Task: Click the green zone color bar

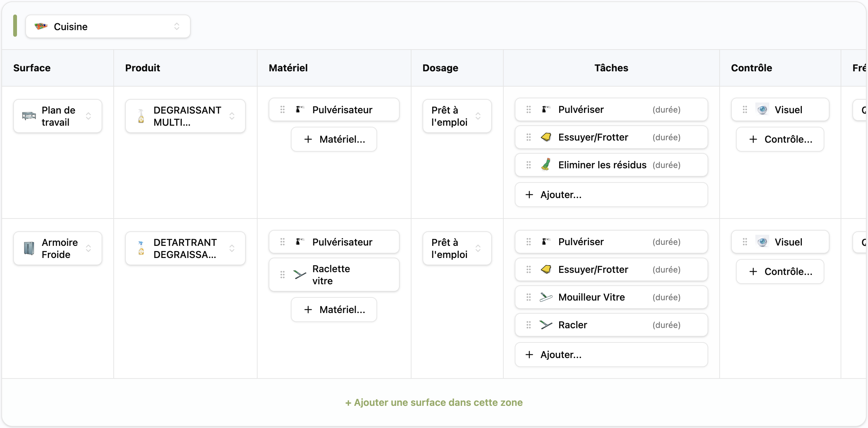Action: coord(15,26)
